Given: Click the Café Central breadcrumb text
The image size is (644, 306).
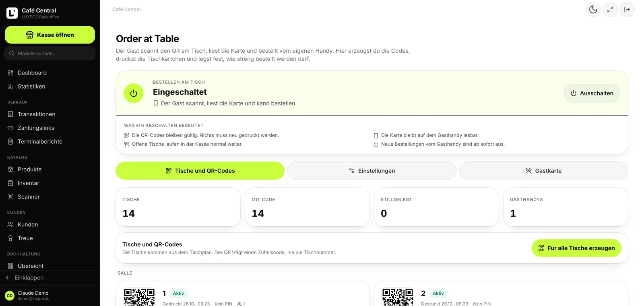Looking at the screenshot, I should [x=126, y=9].
